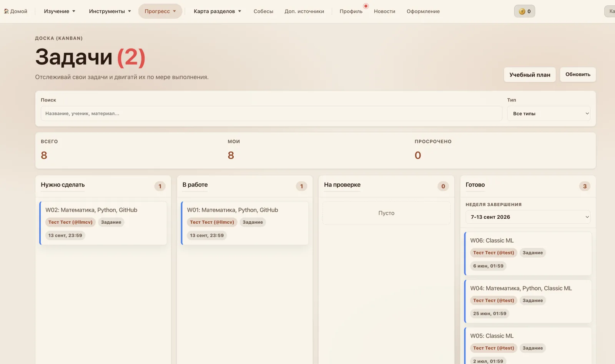Click the count badge 1 in Нужно сделать
The width and height of the screenshot is (615, 364).
click(160, 186)
